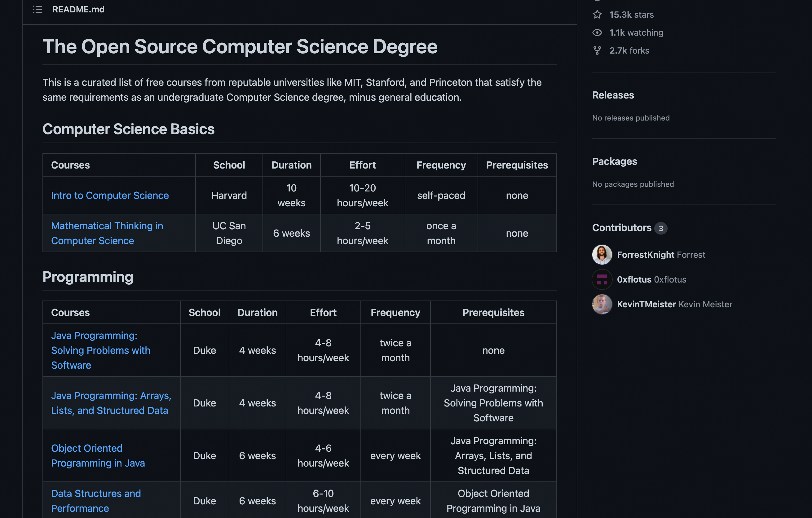Click the Contributors count badge showing 3

(661, 228)
